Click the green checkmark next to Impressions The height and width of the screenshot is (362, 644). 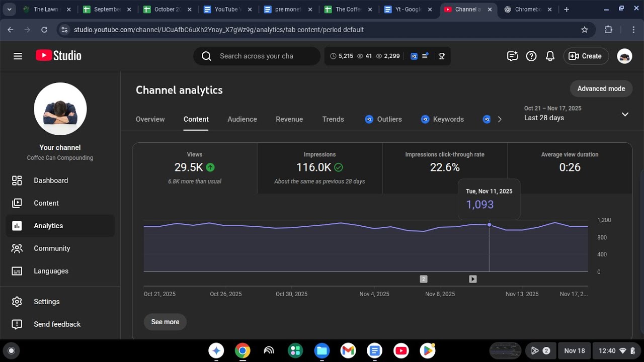tap(339, 167)
